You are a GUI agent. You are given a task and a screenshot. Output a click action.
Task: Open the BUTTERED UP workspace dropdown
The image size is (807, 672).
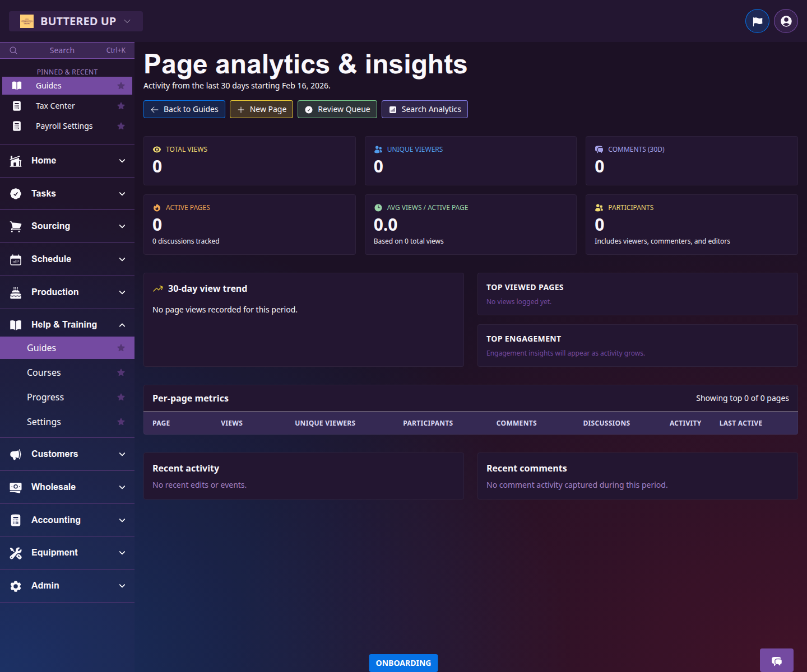tap(76, 21)
